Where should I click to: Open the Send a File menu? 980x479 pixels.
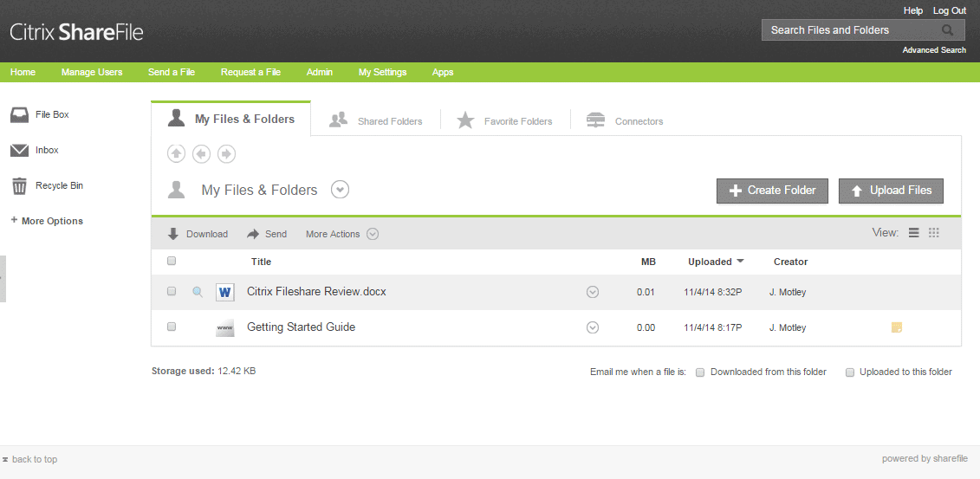coord(172,73)
